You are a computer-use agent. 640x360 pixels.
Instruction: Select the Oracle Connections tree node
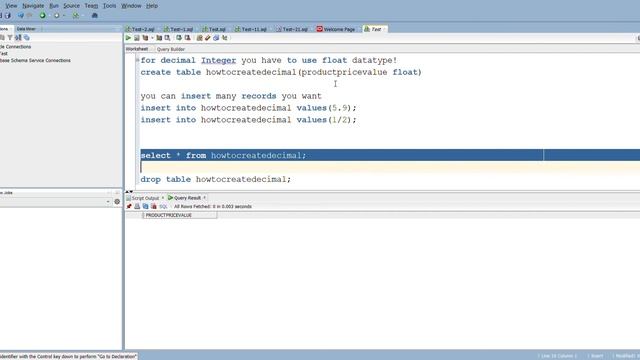point(16,47)
